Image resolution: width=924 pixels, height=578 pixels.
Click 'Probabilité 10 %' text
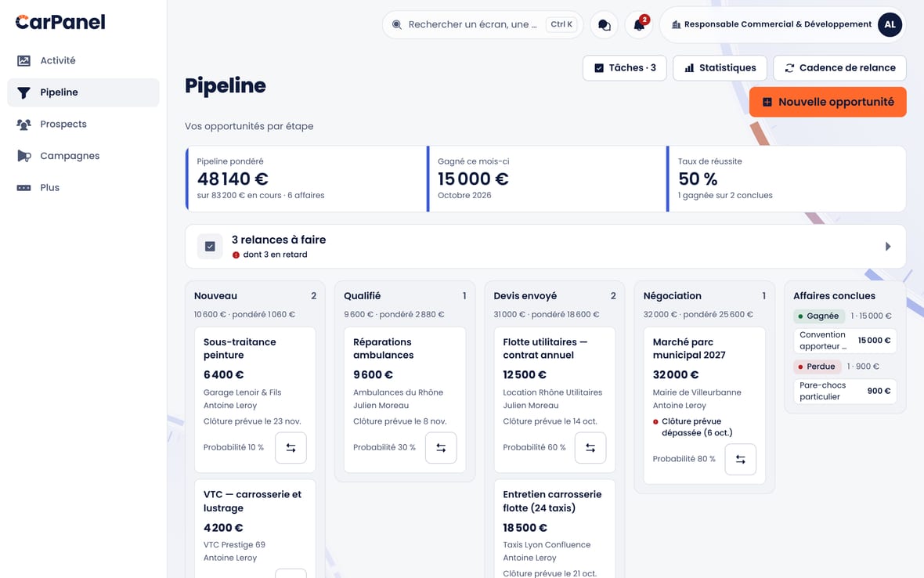[x=233, y=448]
